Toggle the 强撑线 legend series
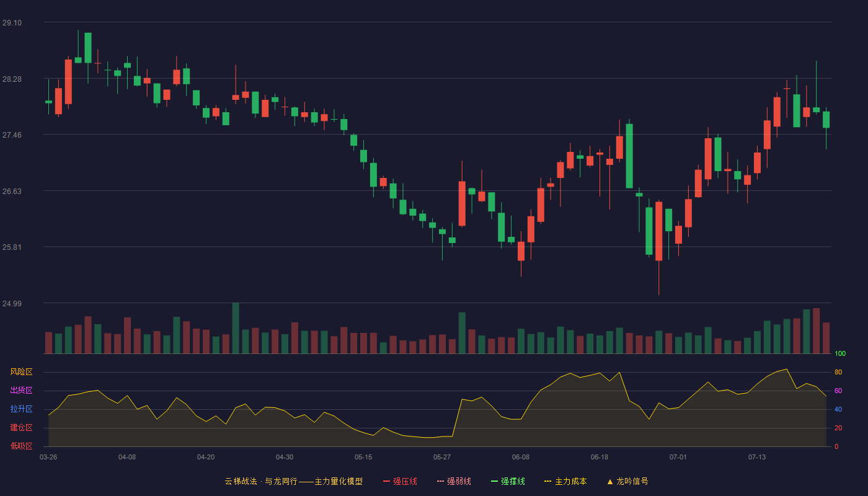The width and height of the screenshot is (868, 496). pos(508,481)
